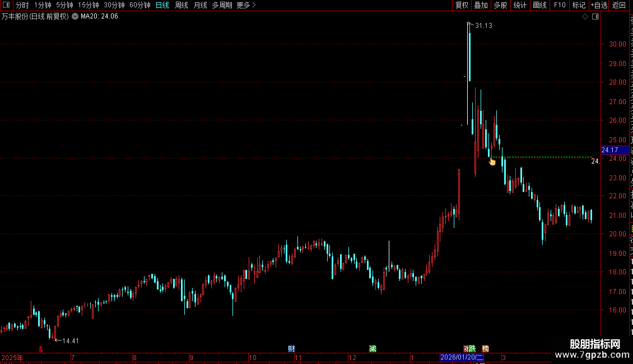The height and width of the screenshot is (364, 633).
Task: Click the 2025年 label on time axis
Action: click(x=12, y=357)
